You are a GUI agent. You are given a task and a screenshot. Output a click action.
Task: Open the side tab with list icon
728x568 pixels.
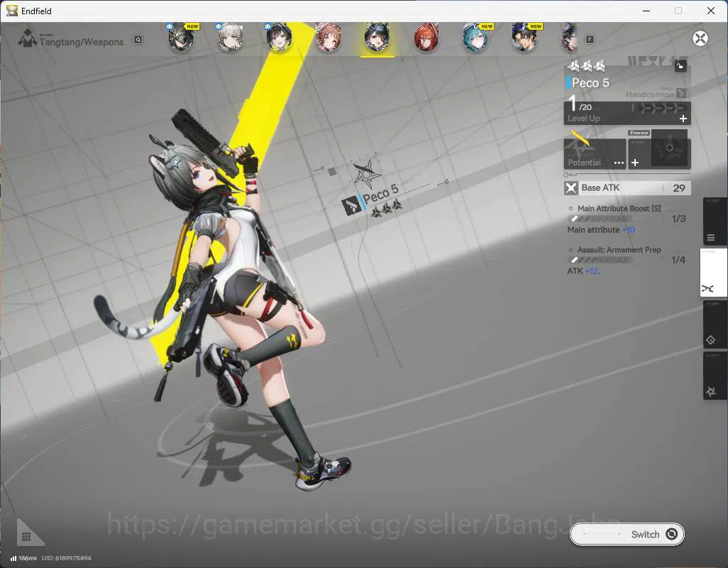coord(714,222)
